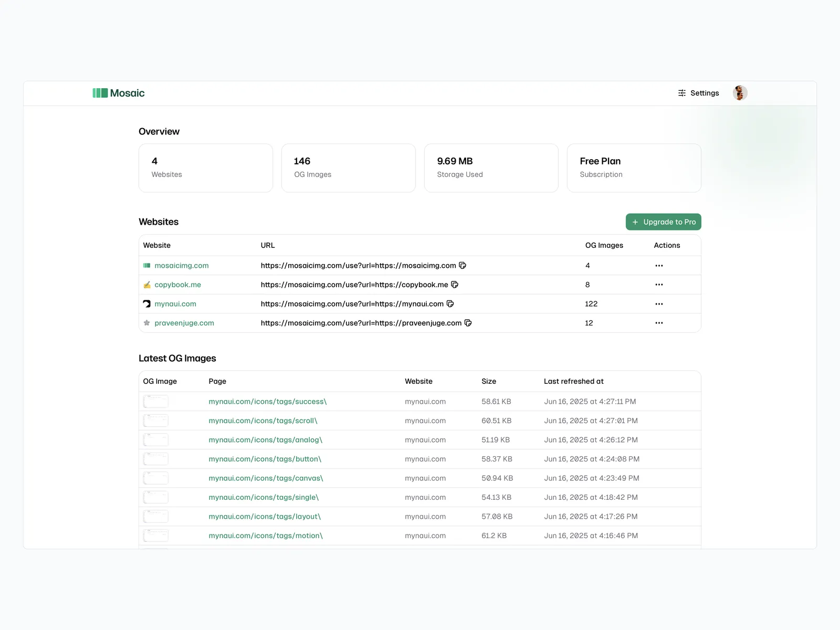
Task: Open actions menu for praveenjuge.com row
Action: coord(659,323)
